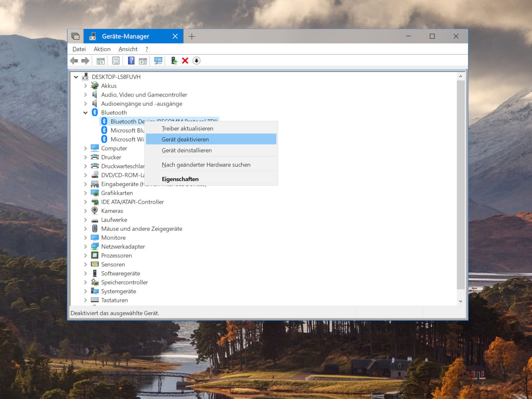Click the Drucker printer icon
The width and height of the screenshot is (532, 399).
(95, 157)
